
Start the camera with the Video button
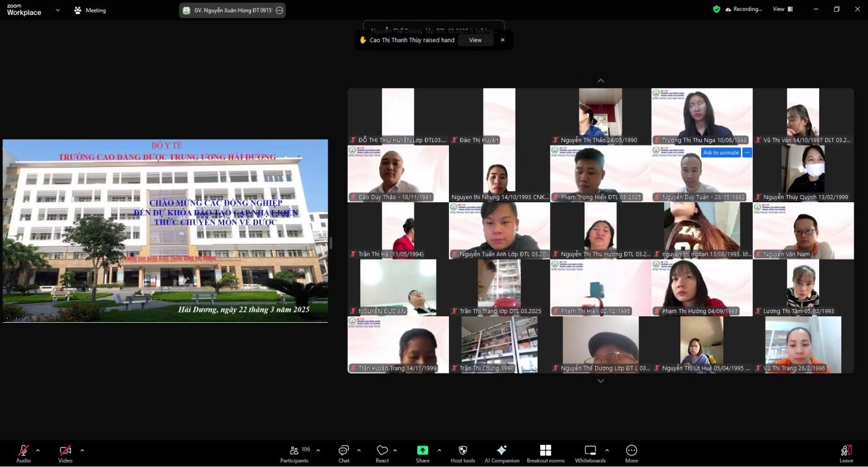[65, 453]
